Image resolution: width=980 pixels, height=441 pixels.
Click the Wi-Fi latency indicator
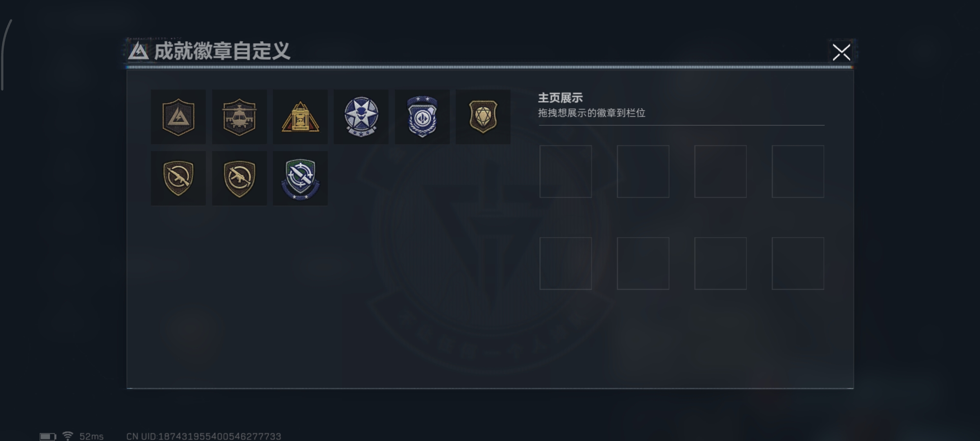click(x=83, y=436)
